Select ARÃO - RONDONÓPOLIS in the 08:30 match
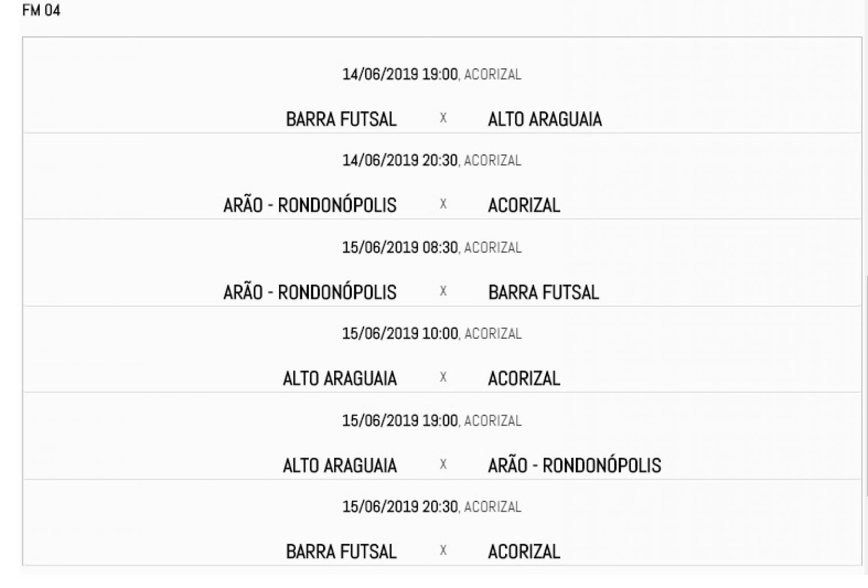Screen dimensions: 868x588 click(x=310, y=292)
